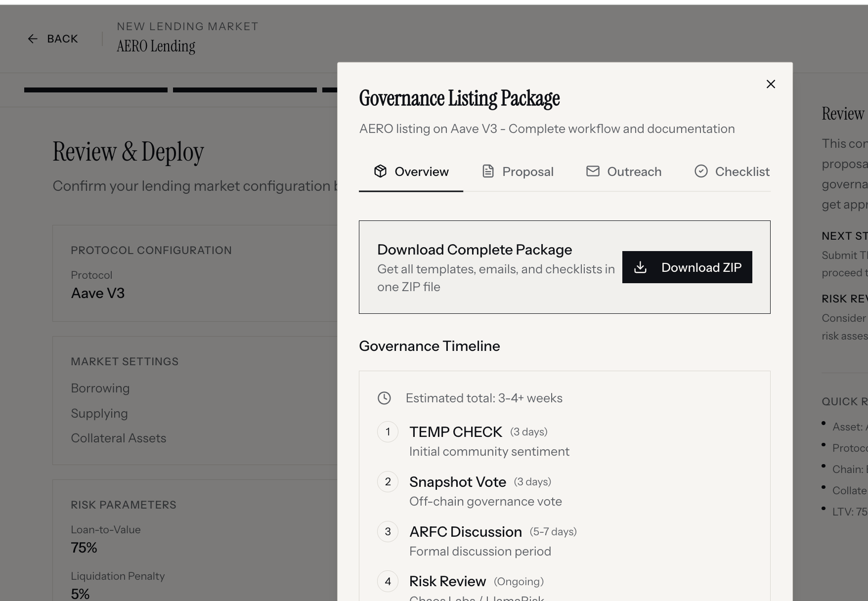
Task: Click the 'Review & Deploy' heading
Action: [x=128, y=152]
